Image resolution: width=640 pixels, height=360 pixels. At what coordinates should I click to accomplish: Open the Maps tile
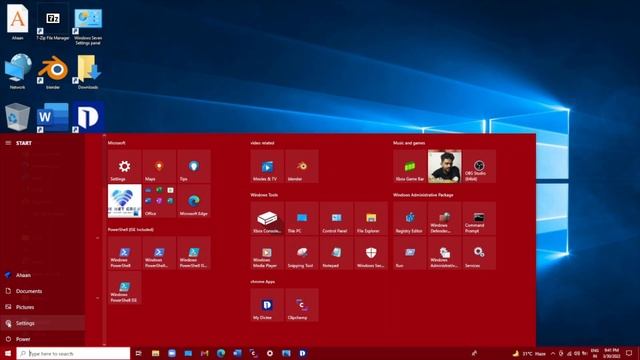pos(159,166)
